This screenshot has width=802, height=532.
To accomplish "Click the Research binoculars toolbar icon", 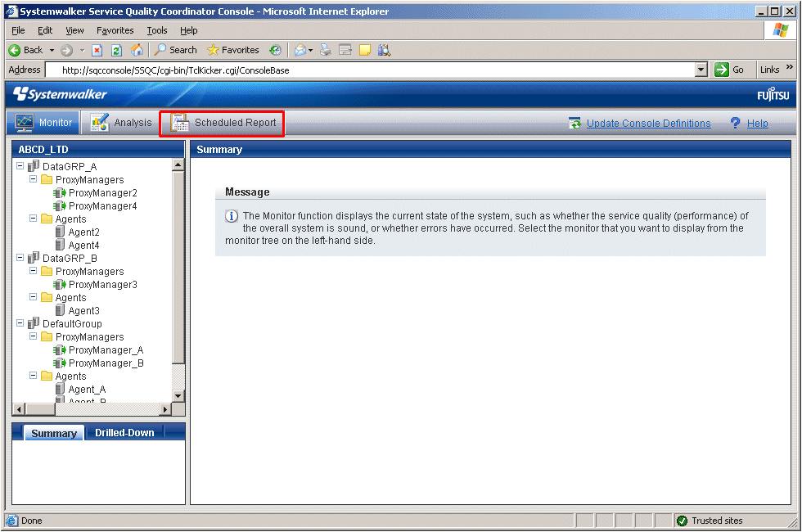I will [384, 50].
